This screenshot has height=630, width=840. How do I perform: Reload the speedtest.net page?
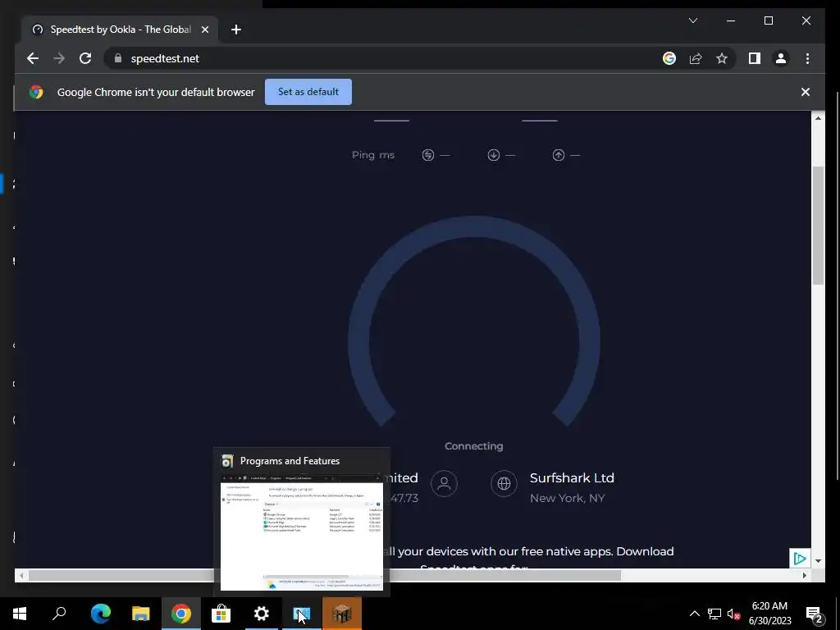tap(85, 58)
